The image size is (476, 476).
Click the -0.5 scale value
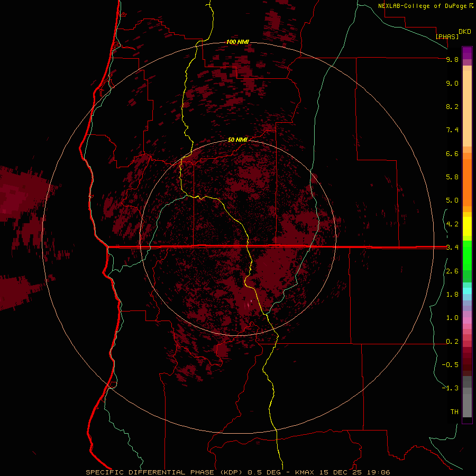pyautogui.click(x=450, y=365)
